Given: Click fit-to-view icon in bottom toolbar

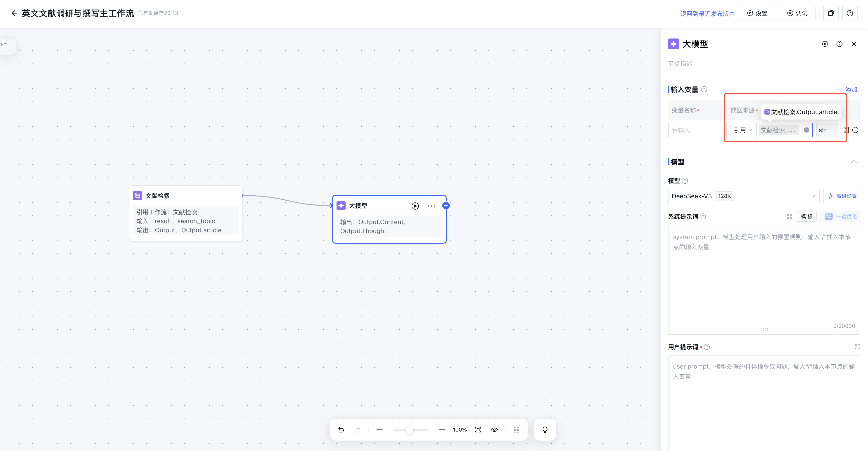Looking at the screenshot, I should (478, 429).
